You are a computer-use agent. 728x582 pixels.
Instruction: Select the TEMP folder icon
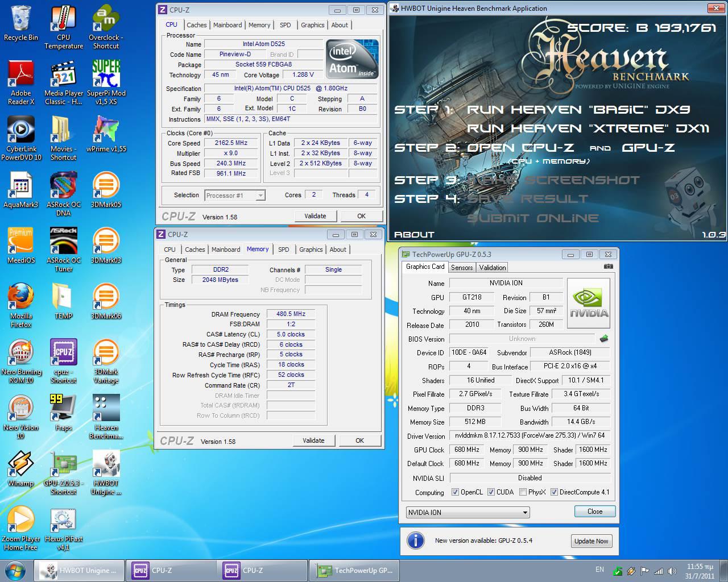point(64,301)
